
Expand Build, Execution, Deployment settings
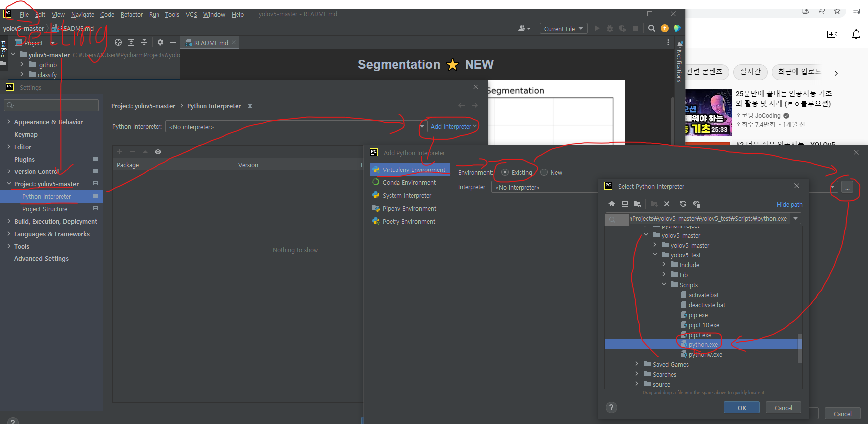pyautogui.click(x=9, y=221)
